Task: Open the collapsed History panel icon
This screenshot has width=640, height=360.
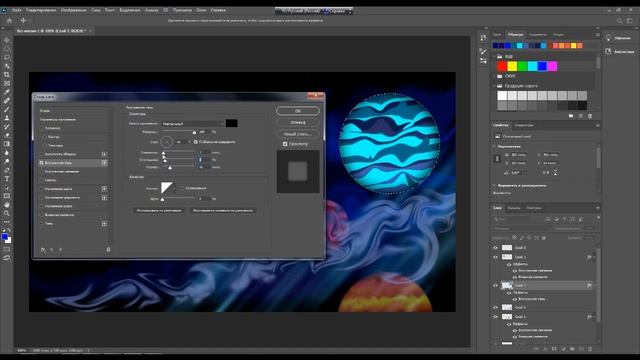Action: 483,38
